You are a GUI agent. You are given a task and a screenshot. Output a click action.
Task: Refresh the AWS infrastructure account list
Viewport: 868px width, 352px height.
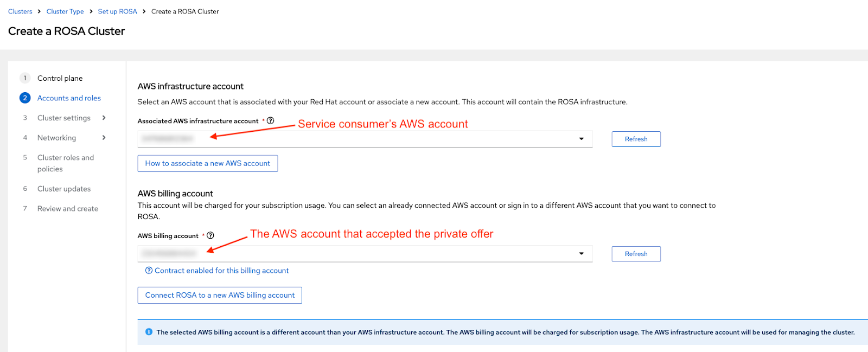click(636, 139)
